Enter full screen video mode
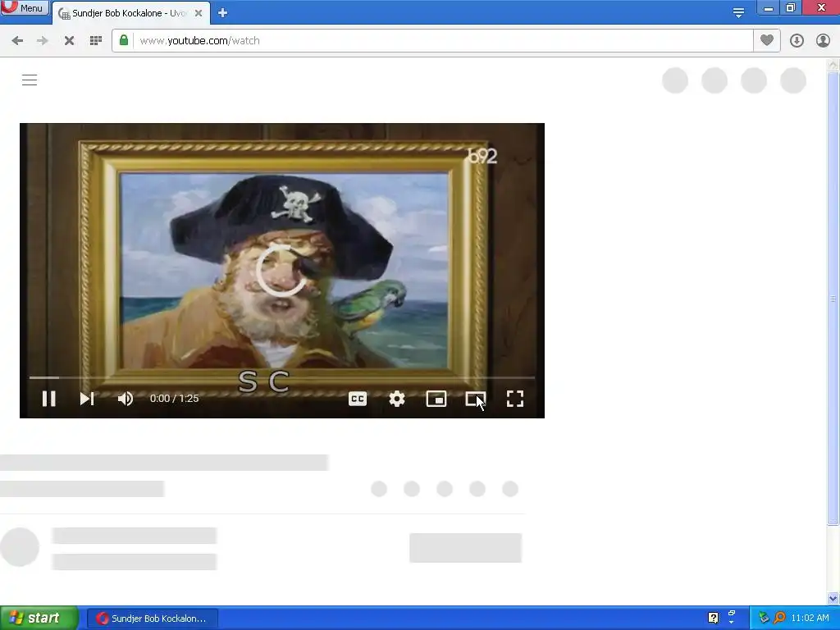 (x=515, y=399)
